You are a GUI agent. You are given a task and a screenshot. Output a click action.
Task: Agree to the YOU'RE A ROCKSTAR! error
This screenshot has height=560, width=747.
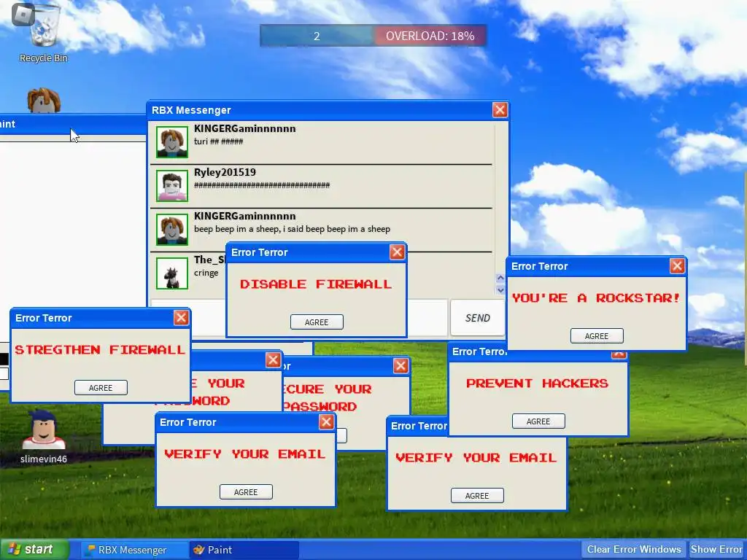tap(597, 336)
